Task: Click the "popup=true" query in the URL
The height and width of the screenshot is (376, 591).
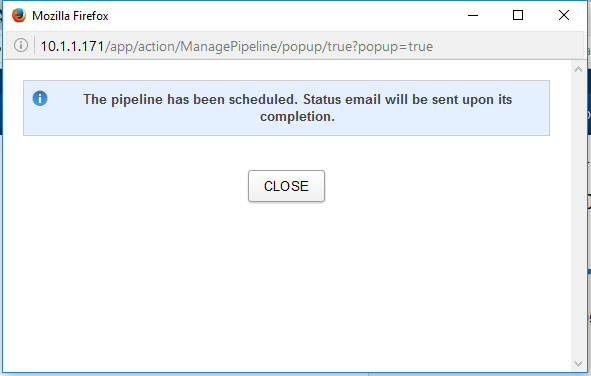Action: point(395,46)
